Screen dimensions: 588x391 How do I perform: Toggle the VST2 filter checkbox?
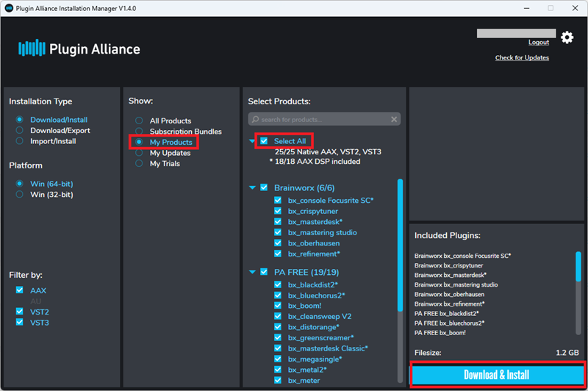19,312
